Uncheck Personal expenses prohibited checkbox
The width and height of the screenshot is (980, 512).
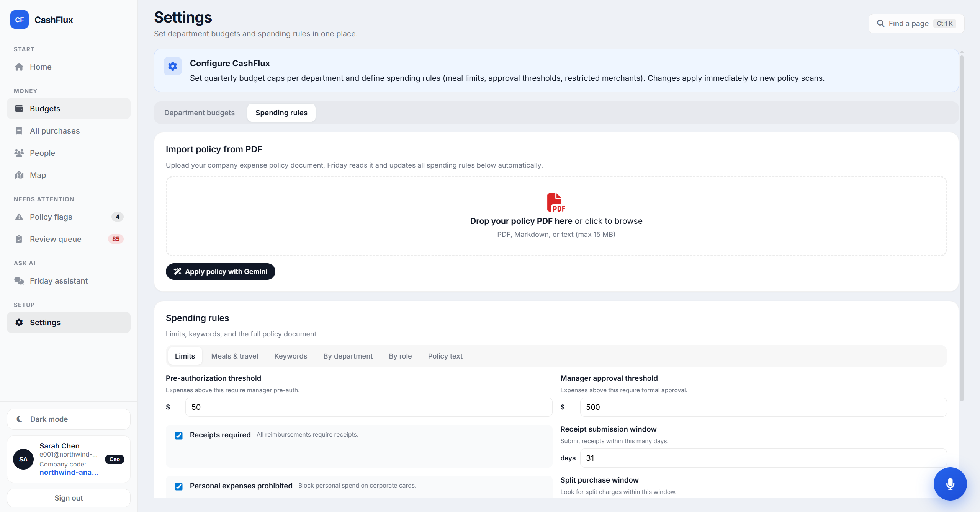tap(179, 486)
